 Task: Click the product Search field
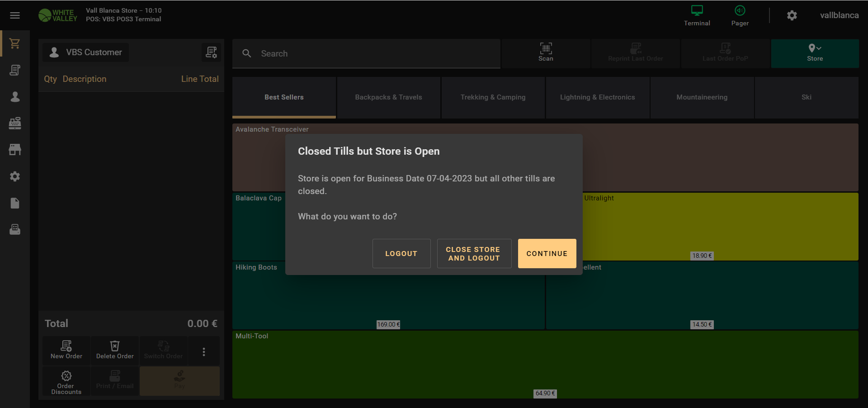366,53
